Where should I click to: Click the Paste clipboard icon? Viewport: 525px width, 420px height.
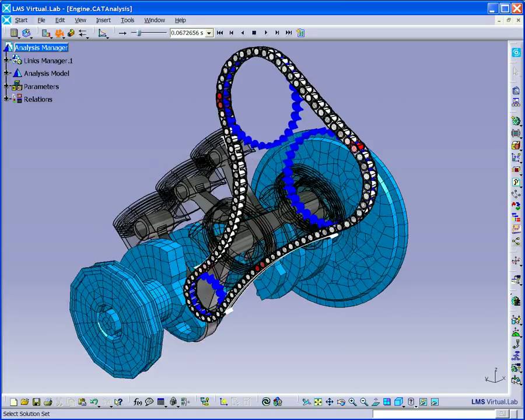pos(82,401)
